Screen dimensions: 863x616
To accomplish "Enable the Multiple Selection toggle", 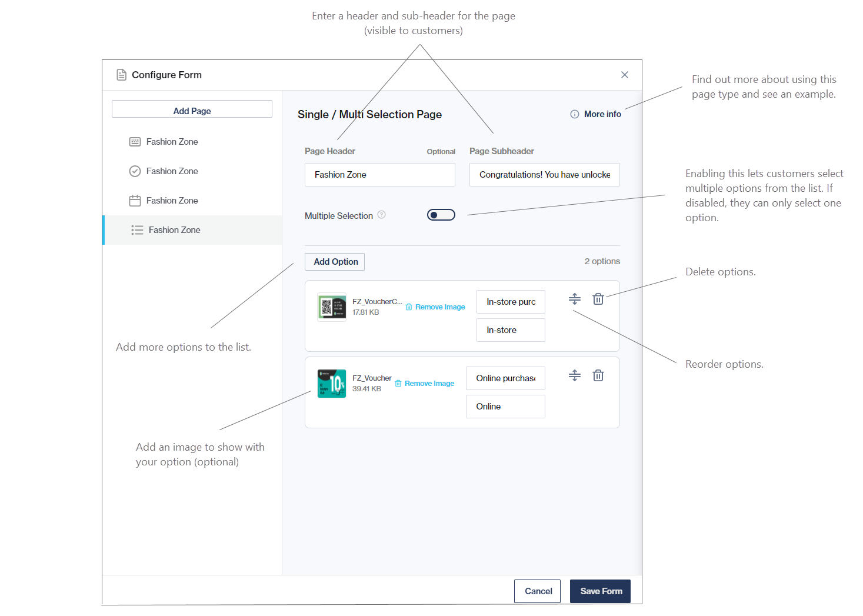I will coord(441,215).
